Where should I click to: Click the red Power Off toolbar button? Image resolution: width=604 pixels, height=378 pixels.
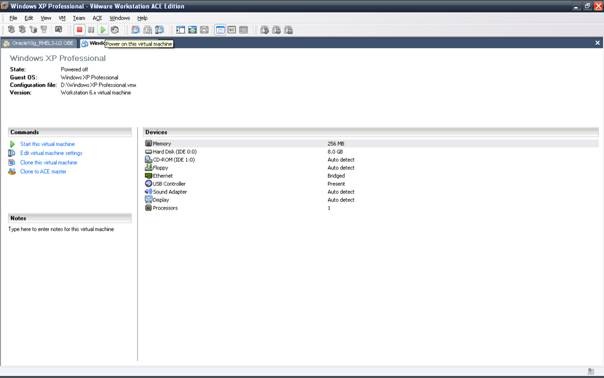point(79,30)
